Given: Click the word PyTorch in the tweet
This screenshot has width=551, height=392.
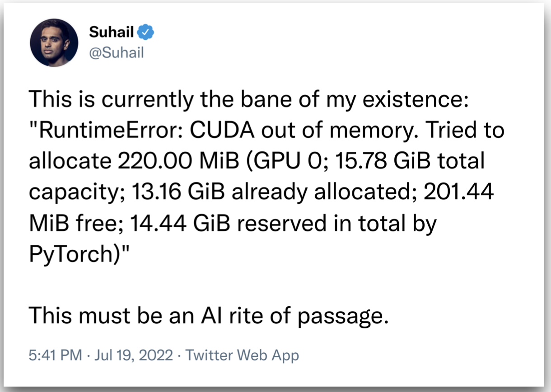Looking at the screenshot, I should click(x=71, y=254).
